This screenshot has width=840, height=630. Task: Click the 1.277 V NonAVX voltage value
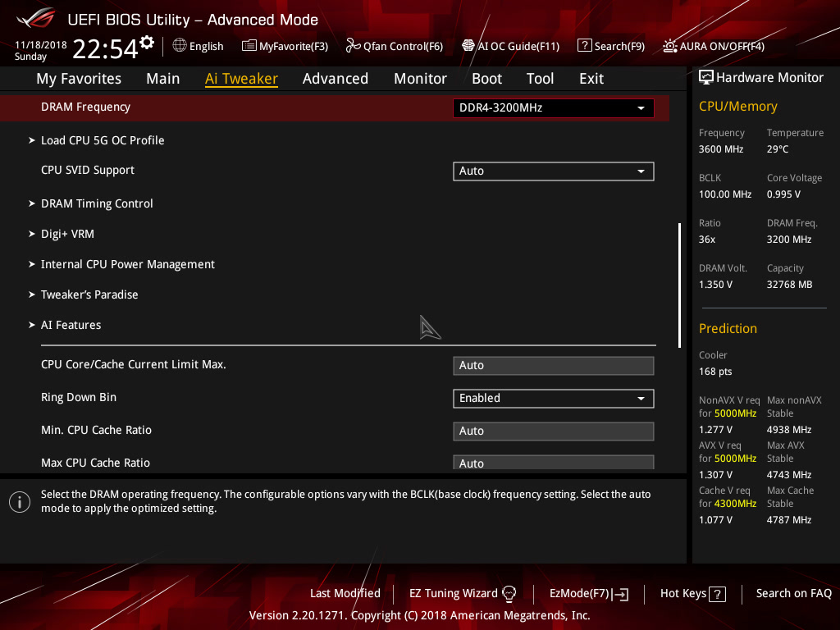(715, 430)
